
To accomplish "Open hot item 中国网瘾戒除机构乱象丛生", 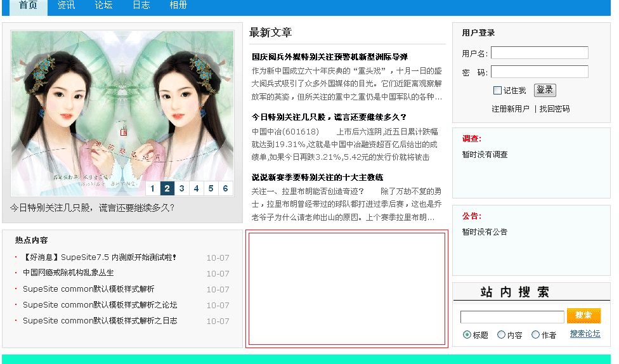I will 68,273.
